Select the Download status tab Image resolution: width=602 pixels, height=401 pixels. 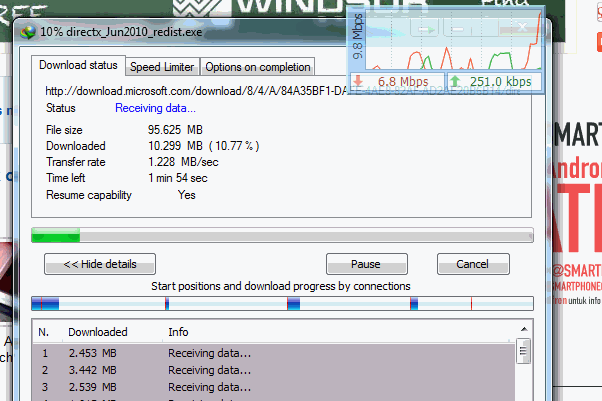pyautogui.click(x=78, y=66)
